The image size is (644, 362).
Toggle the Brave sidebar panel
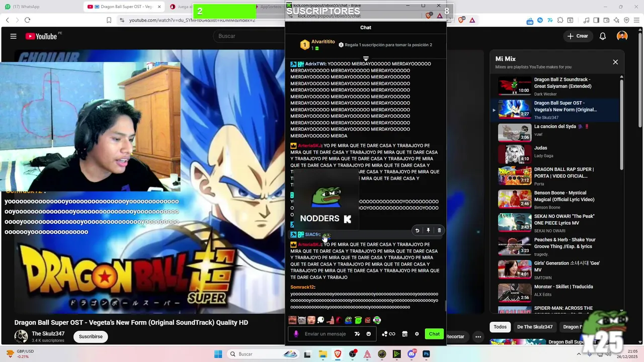click(596, 20)
